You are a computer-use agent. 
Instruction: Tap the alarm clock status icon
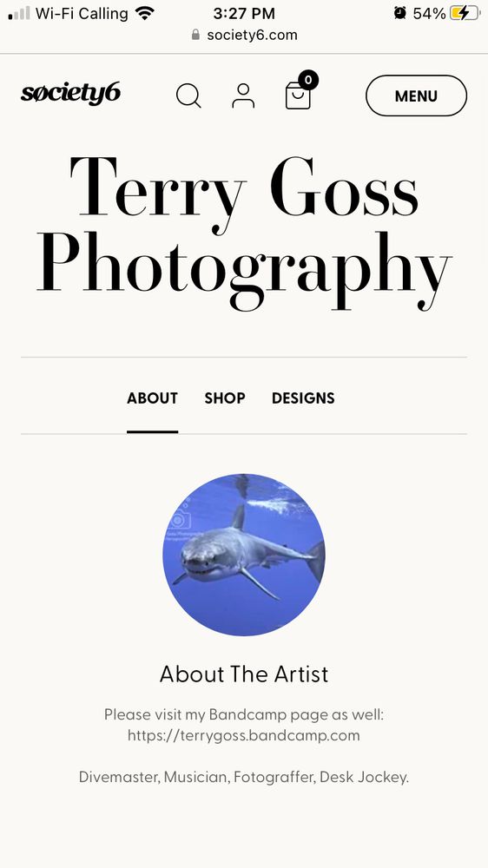400,13
